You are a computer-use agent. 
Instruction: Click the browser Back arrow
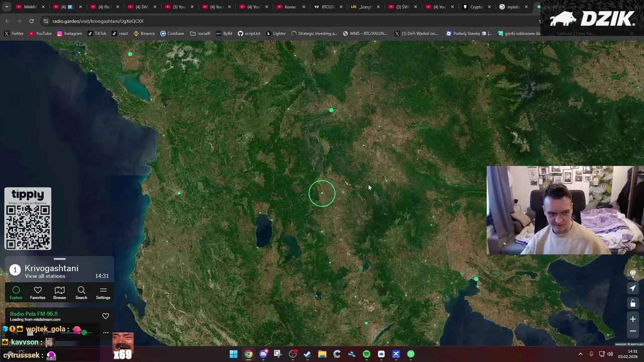click(7, 21)
